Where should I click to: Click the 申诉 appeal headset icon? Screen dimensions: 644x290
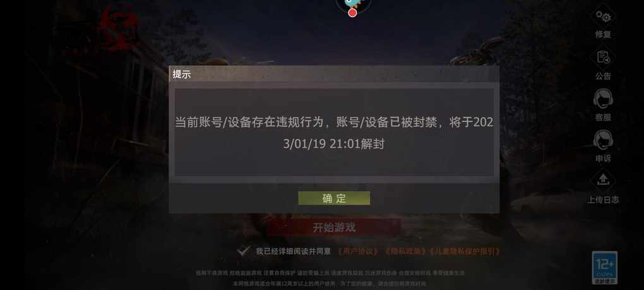(x=603, y=140)
